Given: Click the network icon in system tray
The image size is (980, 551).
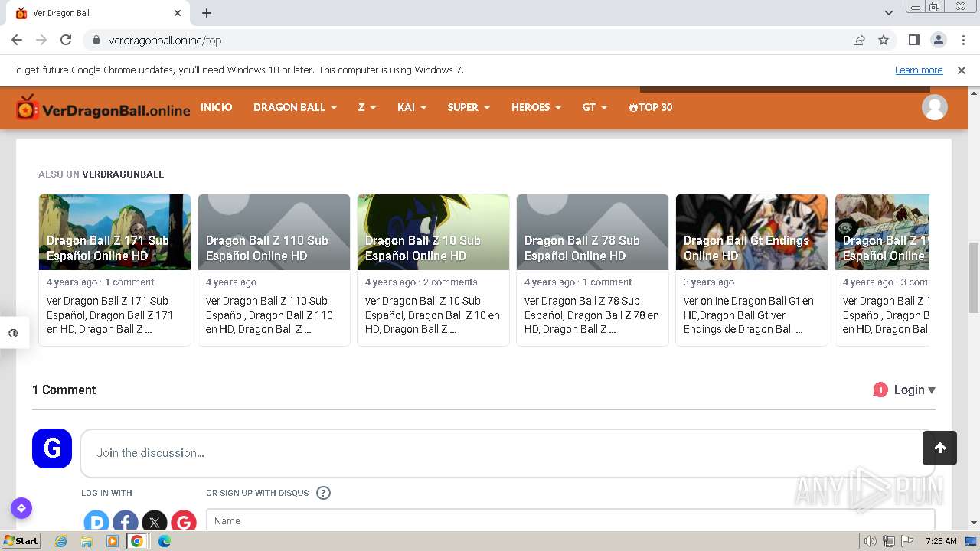Looking at the screenshot, I should pyautogui.click(x=889, y=541).
